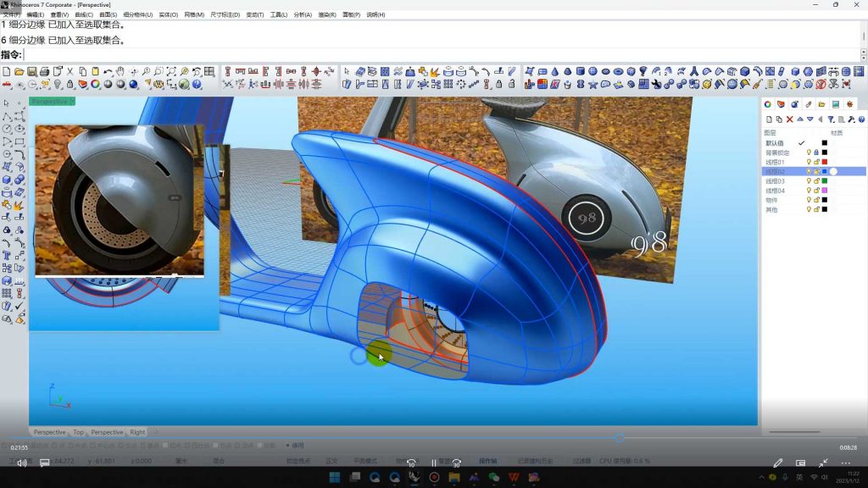Toggle lock icon of layer 线框03

click(816, 181)
